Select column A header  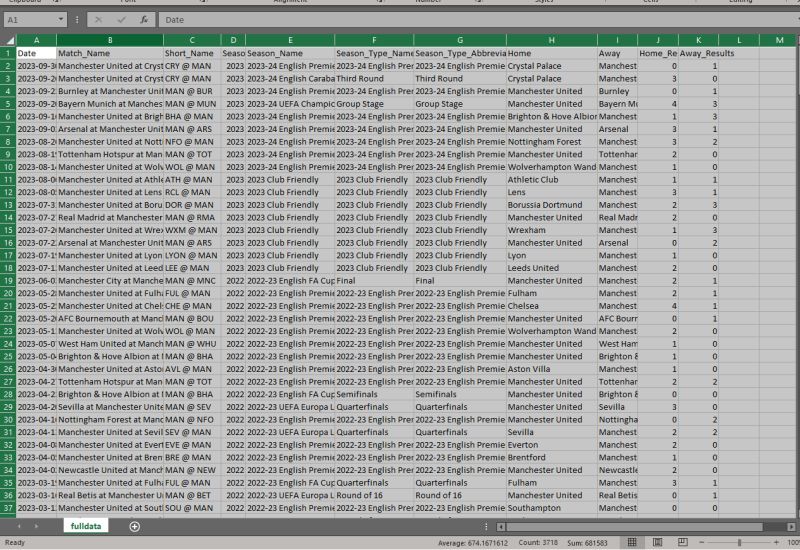pyautogui.click(x=36, y=40)
